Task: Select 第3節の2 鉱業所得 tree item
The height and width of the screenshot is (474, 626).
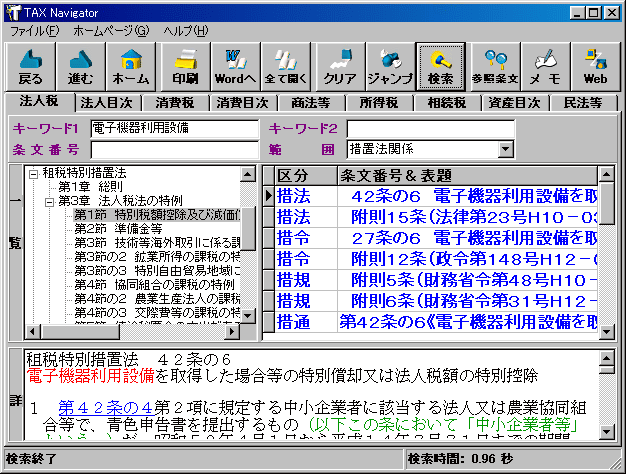Action: click(x=157, y=257)
